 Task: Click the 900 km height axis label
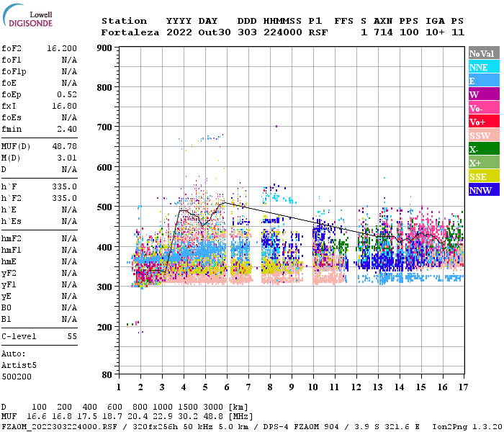pyautogui.click(x=104, y=48)
